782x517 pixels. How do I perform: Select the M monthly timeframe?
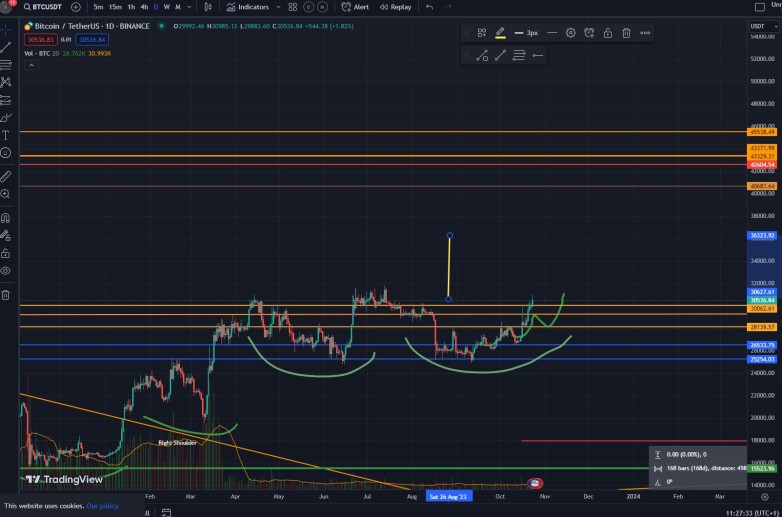pyautogui.click(x=178, y=7)
